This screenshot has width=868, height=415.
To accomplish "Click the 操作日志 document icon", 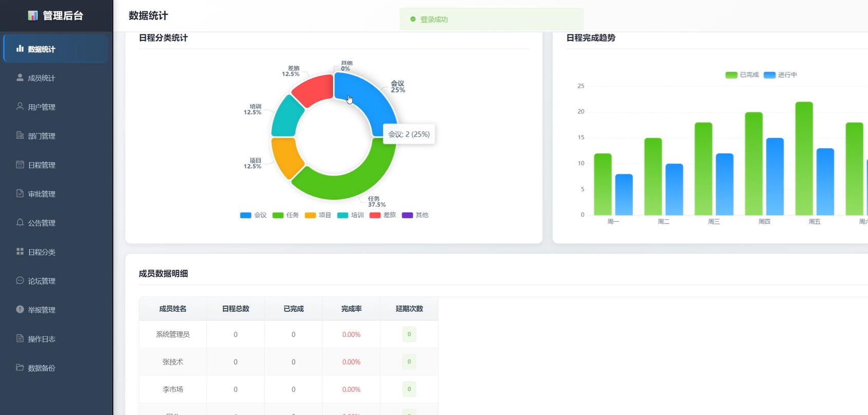I will [x=20, y=338].
